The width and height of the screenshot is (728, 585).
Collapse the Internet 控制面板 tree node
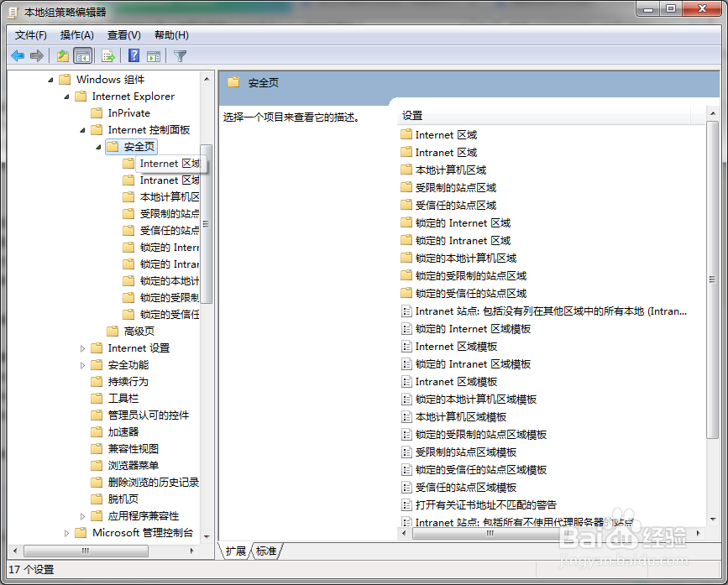click(x=82, y=130)
